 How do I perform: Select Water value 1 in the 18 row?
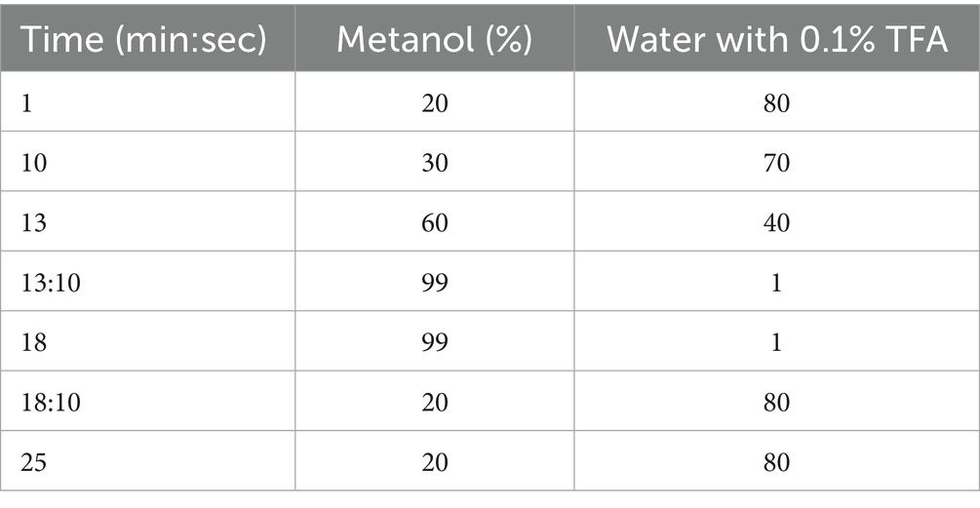click(x=777, y=341)
